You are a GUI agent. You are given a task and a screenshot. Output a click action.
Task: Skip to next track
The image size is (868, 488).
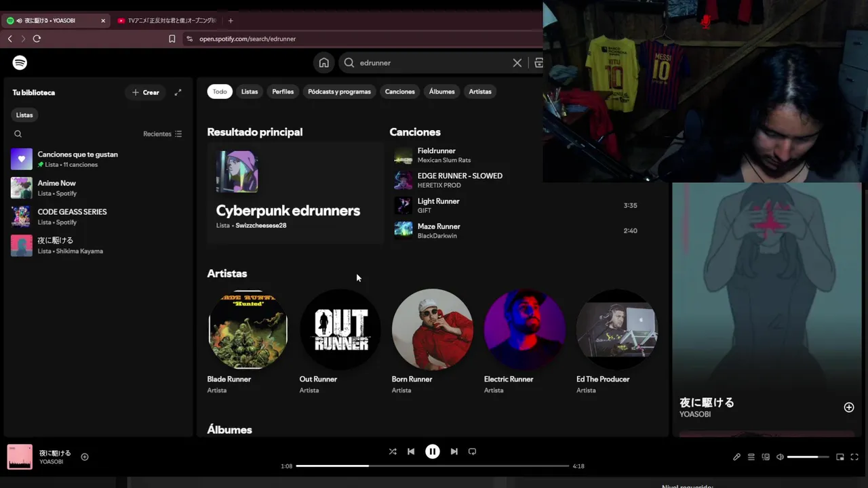point(454,451)
